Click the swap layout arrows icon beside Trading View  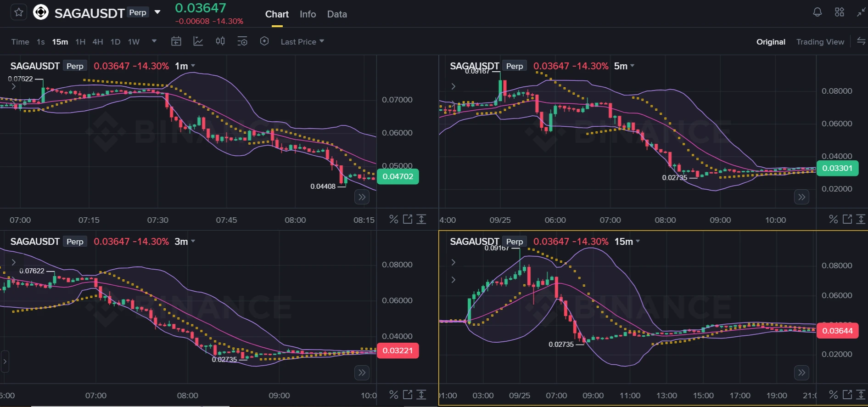[x=861, y=41]
